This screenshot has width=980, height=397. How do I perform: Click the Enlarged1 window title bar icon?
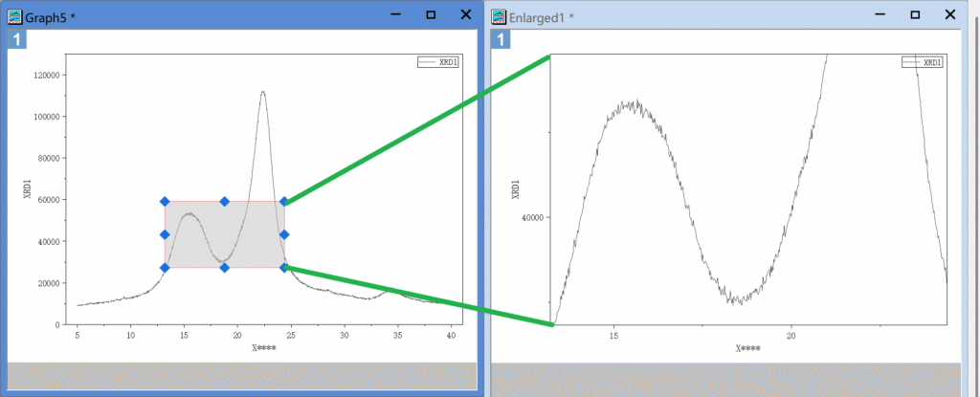coord(499,15)
